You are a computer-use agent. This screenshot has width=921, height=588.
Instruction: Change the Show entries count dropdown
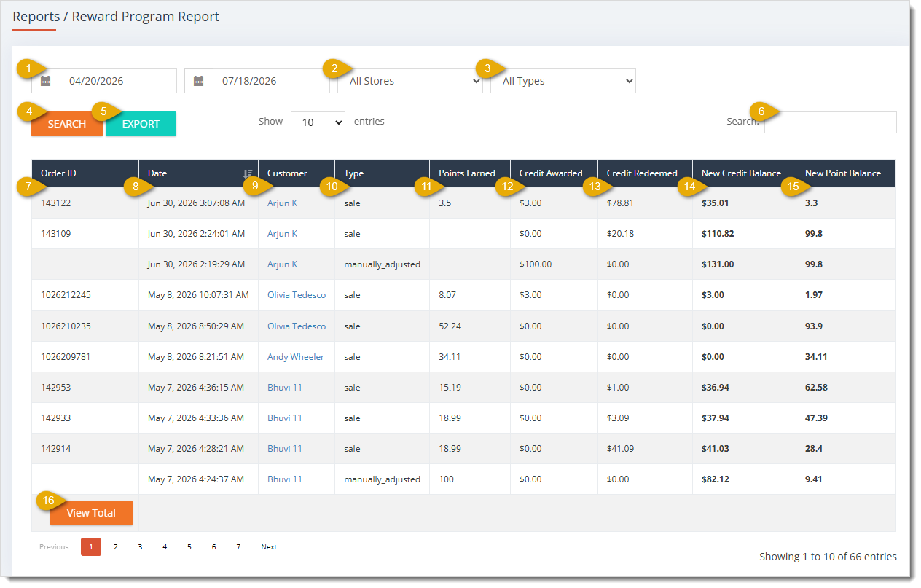pyautogui.click(x=318, y=122)
